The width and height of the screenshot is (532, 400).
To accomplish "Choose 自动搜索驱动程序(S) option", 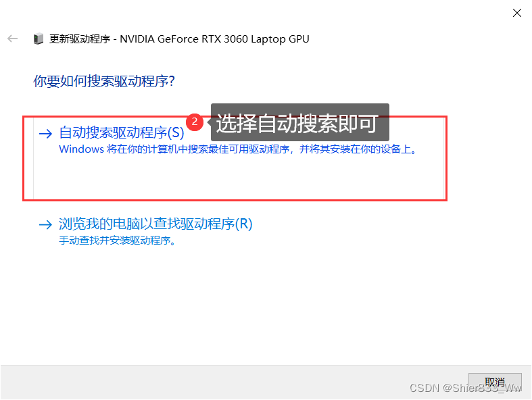I will click(122, 132).
